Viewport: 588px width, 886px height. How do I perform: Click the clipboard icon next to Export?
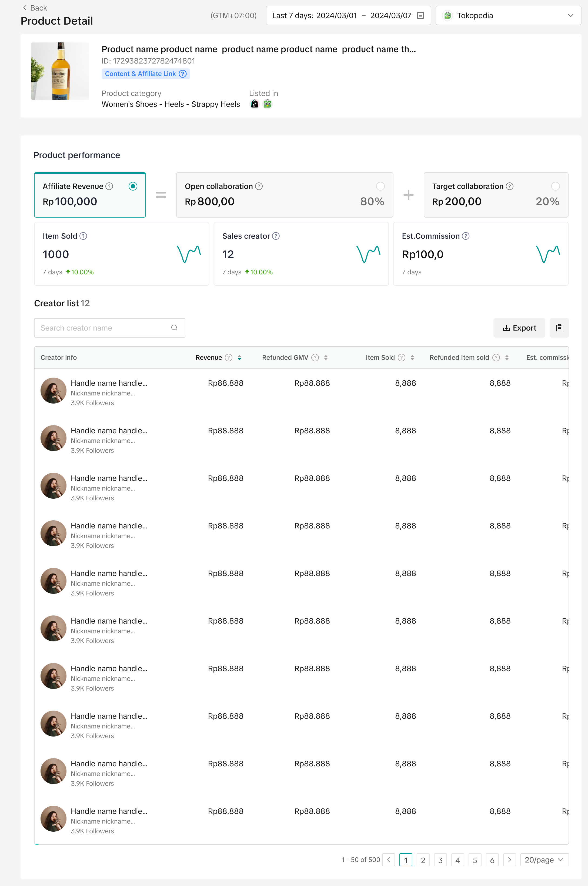point(559,328)
